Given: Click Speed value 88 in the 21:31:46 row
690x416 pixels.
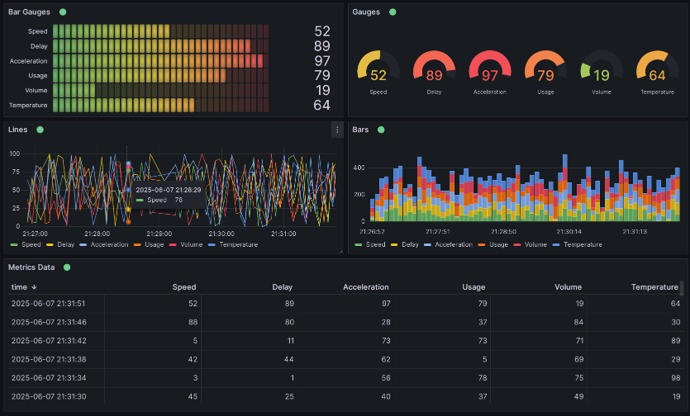Looking at the screenshot, I should tap(193, 322).
